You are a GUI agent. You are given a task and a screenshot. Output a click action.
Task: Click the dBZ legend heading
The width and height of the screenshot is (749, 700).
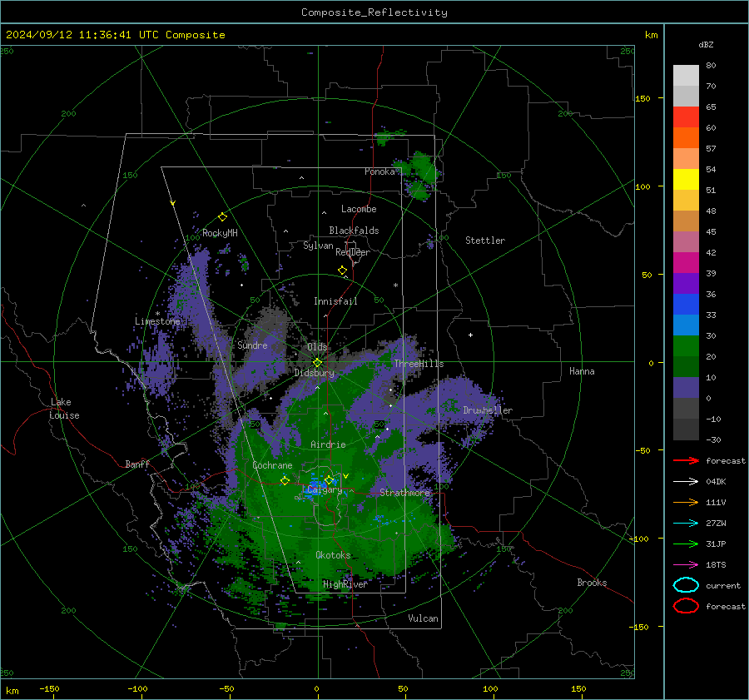pyautogui.click(x=706, y=44)
